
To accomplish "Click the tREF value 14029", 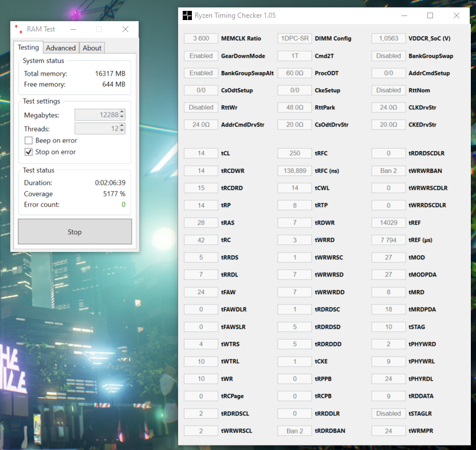I will [x=388, y=223].
